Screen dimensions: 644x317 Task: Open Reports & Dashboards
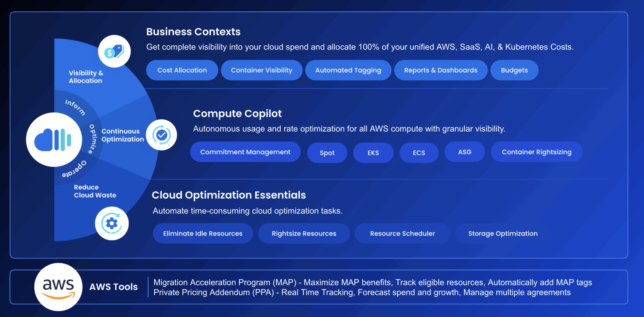coord(441,70)
